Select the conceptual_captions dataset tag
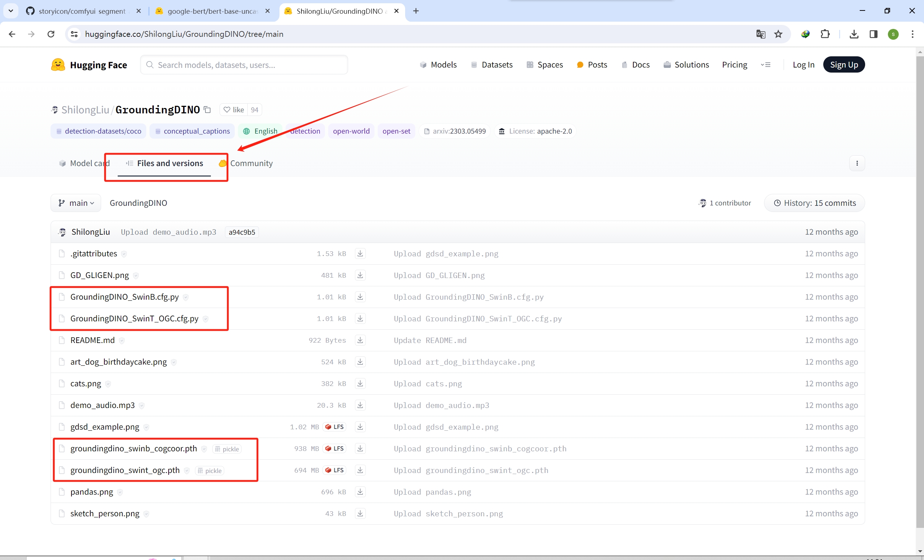Viewport: 924px width, 560px height. coord(192,131)
